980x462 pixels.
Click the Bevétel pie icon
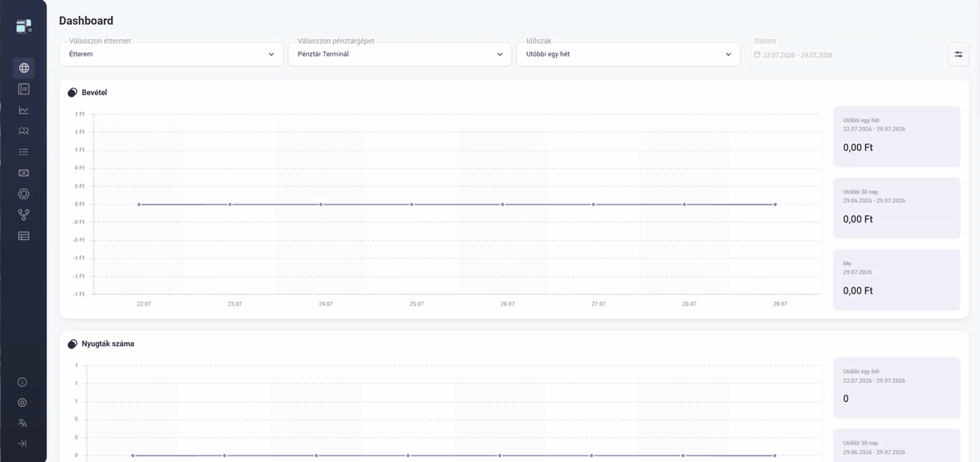point(73,93)
